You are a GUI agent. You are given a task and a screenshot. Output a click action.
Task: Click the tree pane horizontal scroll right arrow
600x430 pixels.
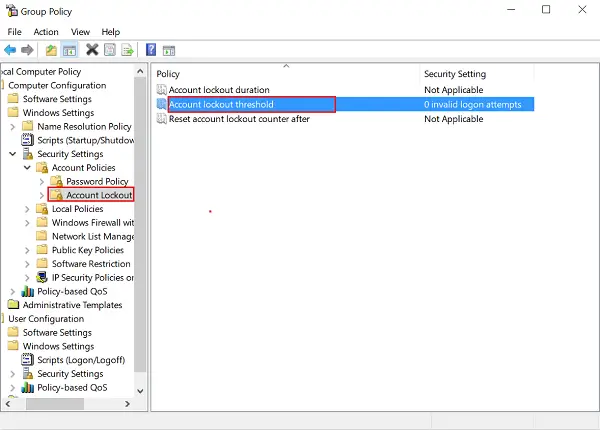click(127, 404)
